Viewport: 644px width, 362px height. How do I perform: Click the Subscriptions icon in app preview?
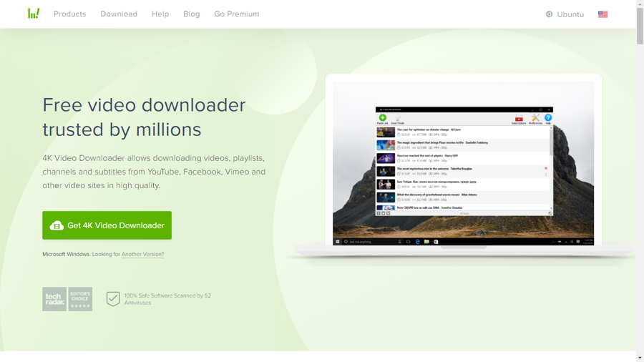click(x=519, y=119)
